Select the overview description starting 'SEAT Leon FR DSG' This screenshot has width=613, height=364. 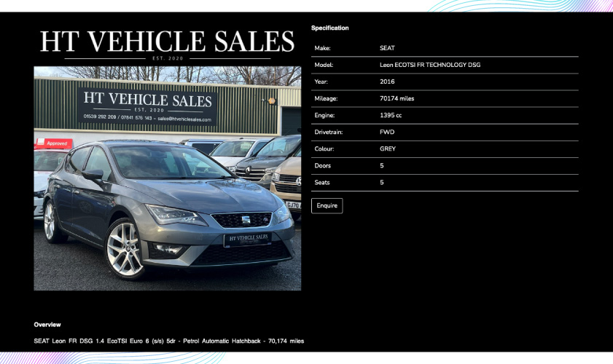pos(169,341)
